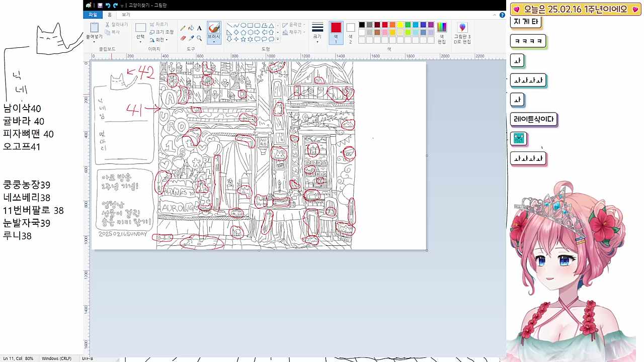Switch to the View (보기) ribbon tab

126,15
